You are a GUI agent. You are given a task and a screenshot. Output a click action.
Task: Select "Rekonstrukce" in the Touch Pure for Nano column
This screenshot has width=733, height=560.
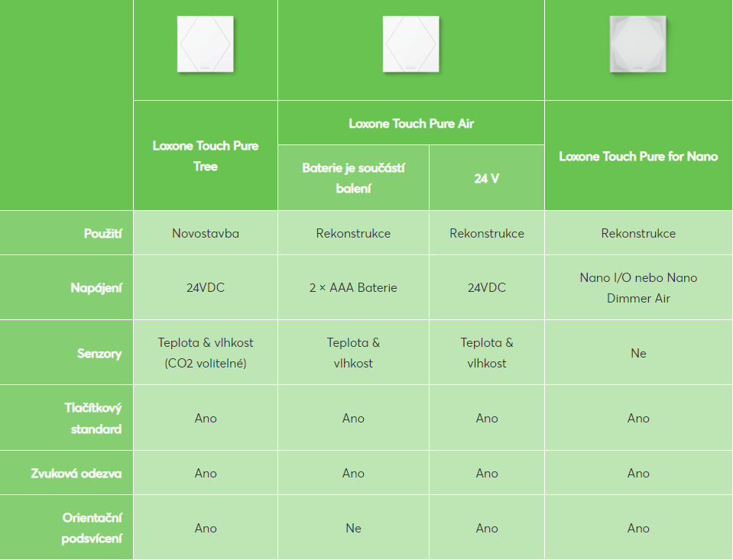(x=638, y=233)
